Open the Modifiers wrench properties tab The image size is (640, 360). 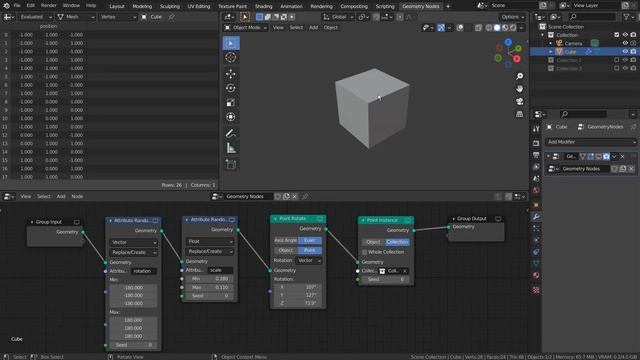pos(536,217)
